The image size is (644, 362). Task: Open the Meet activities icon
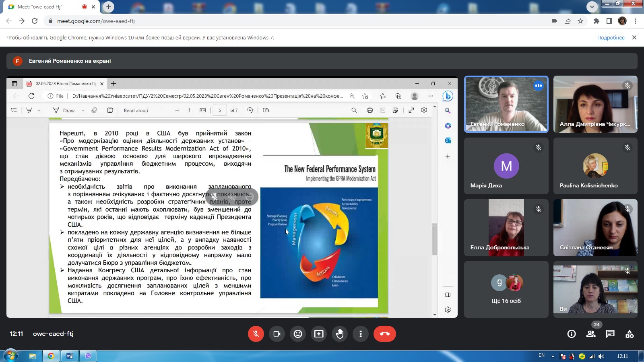[630, 334]
